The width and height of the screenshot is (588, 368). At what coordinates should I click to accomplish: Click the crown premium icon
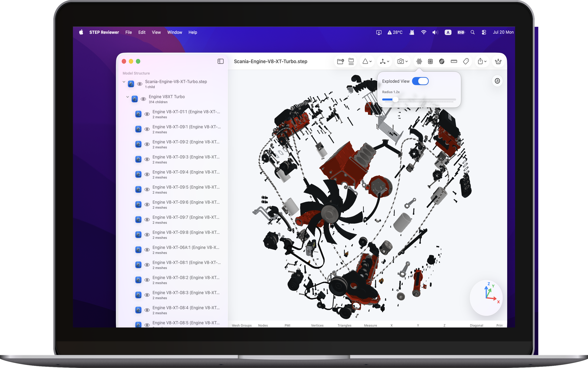[498, 61]
